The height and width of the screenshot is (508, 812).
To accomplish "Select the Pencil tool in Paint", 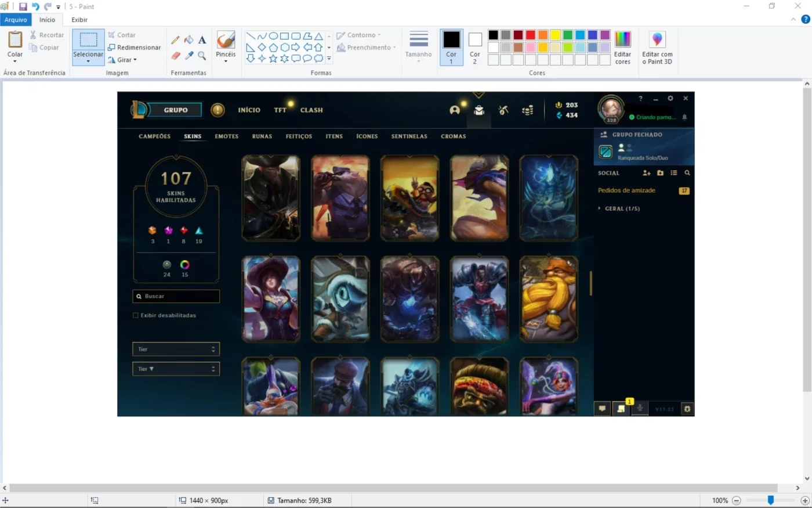I will click(x=175, y=40).
